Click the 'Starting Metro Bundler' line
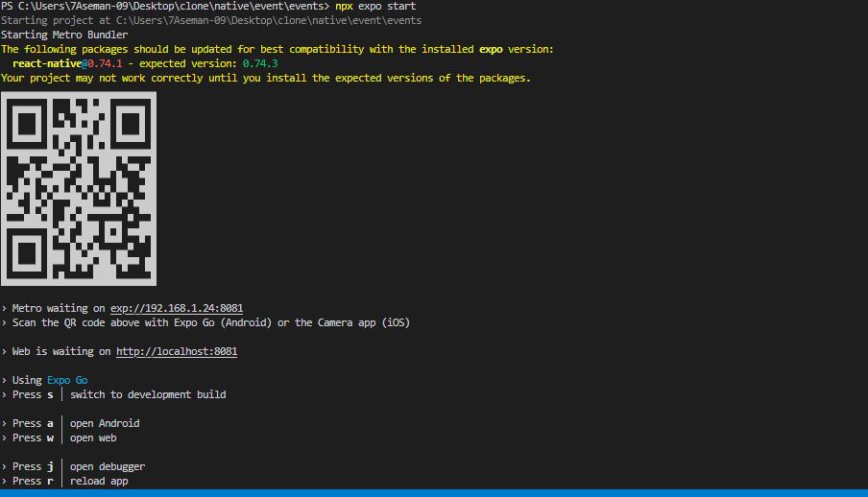868x497 pixels. click(64, 35)
